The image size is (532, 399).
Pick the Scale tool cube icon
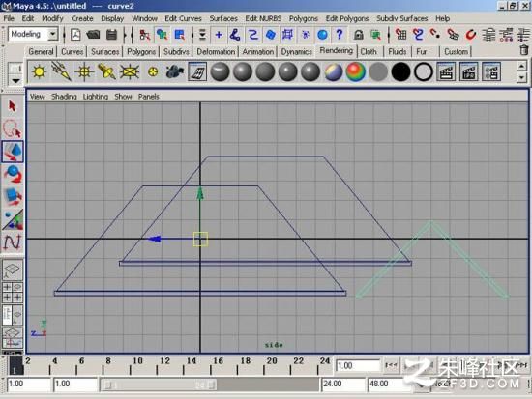(x=13, y=197)
